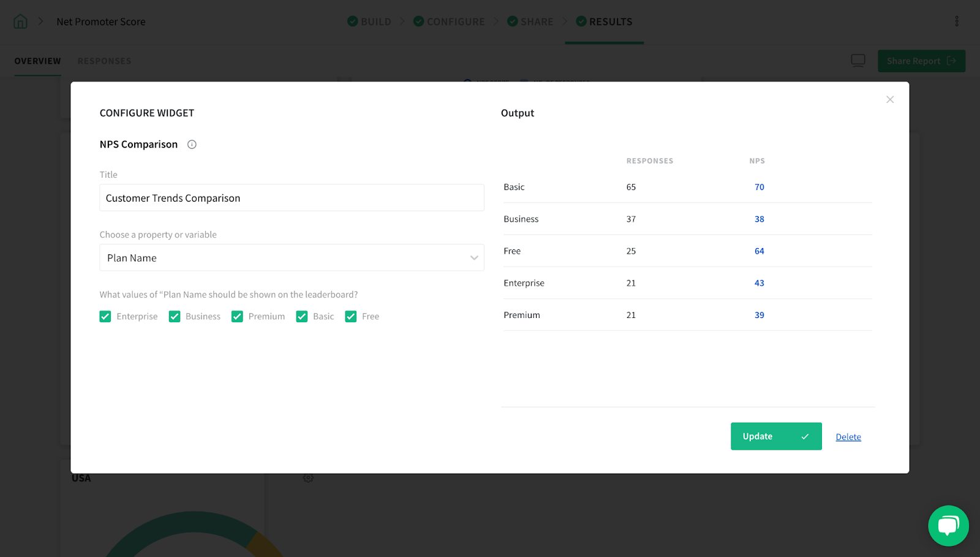Click the Update button
980x557 pixels.
coord(776,436)
